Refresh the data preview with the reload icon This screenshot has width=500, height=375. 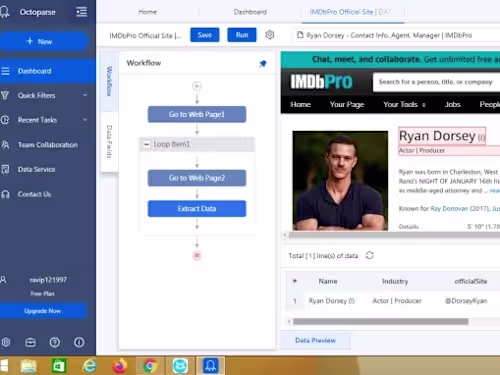(x=369, y=255)
